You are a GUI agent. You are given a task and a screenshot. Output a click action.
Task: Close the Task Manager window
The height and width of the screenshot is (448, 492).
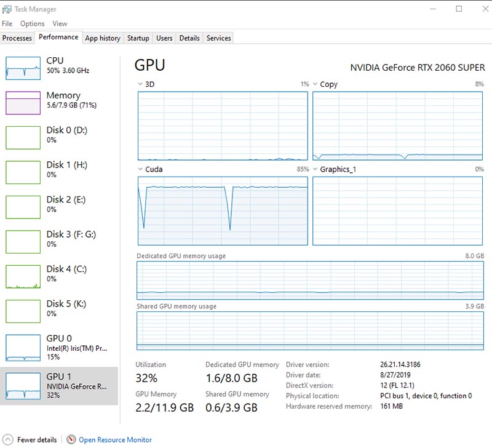[485, 9]
